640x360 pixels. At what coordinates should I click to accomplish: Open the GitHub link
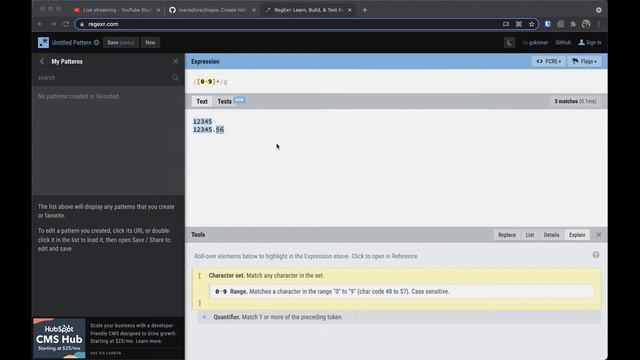[563, 42]
